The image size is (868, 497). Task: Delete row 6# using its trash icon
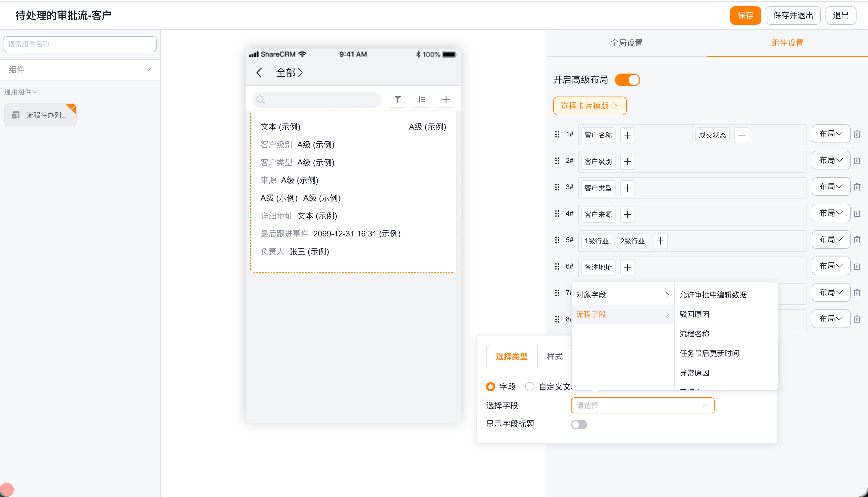pos(857,266)
